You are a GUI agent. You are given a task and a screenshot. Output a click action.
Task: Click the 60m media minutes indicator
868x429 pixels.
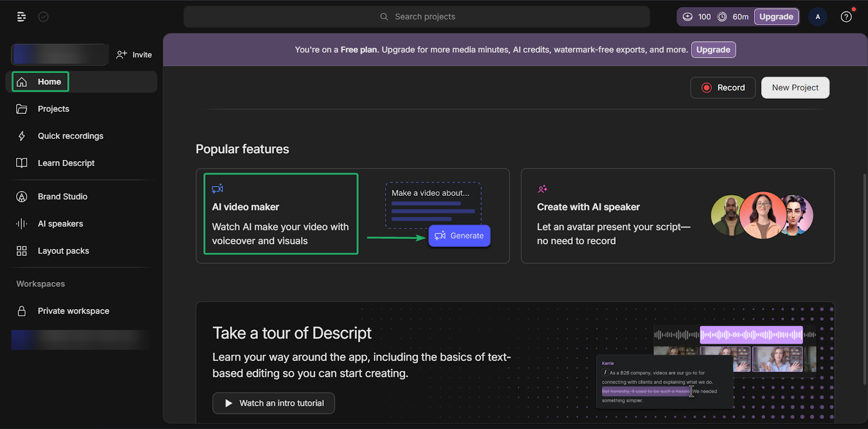click(x=733, y=17)
